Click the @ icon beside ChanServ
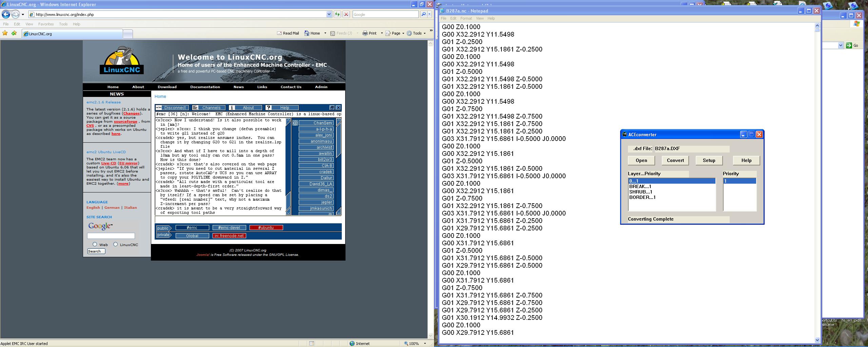The width and height of the screenshot is (868, 347). tap(295, 123)
